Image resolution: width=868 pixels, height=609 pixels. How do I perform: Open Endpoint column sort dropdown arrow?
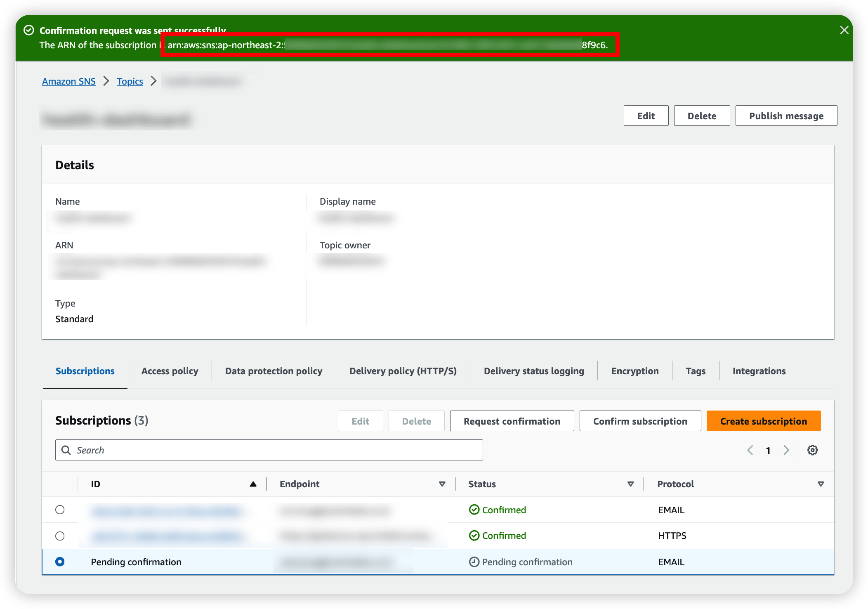click(442, 484)
